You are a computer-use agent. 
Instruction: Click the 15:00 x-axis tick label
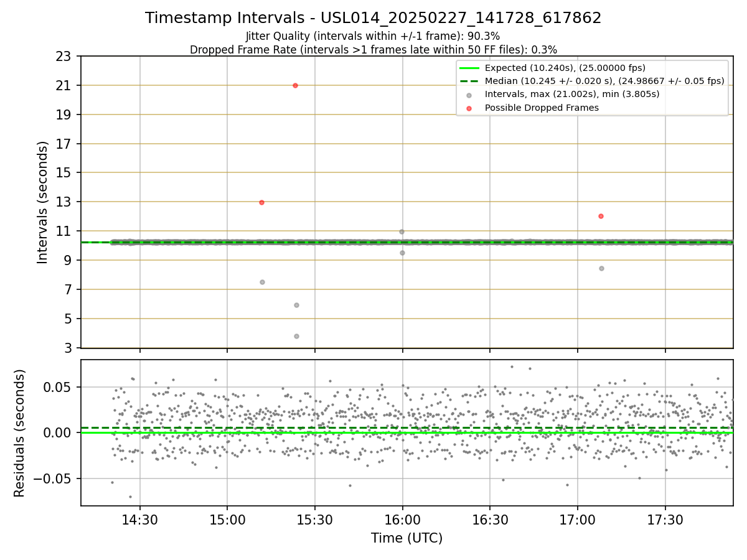click(x=227, y=519)
